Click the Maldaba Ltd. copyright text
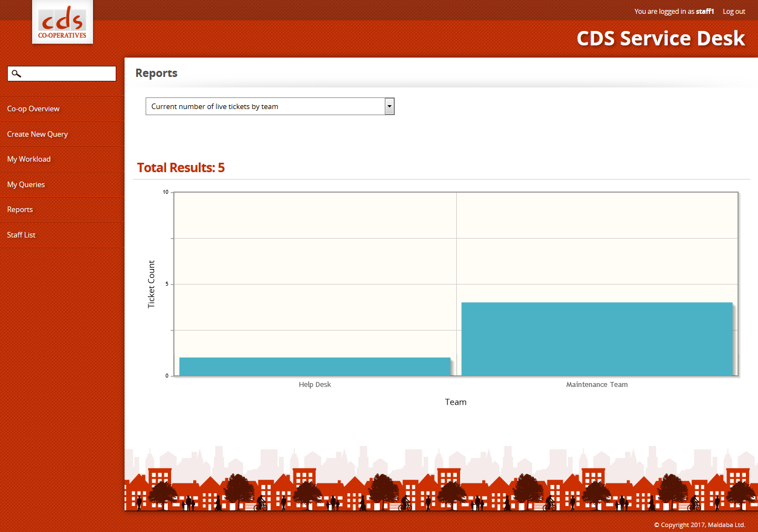Image resolution: width=758 pixels, height=532 pixels. tap(699, 525)
